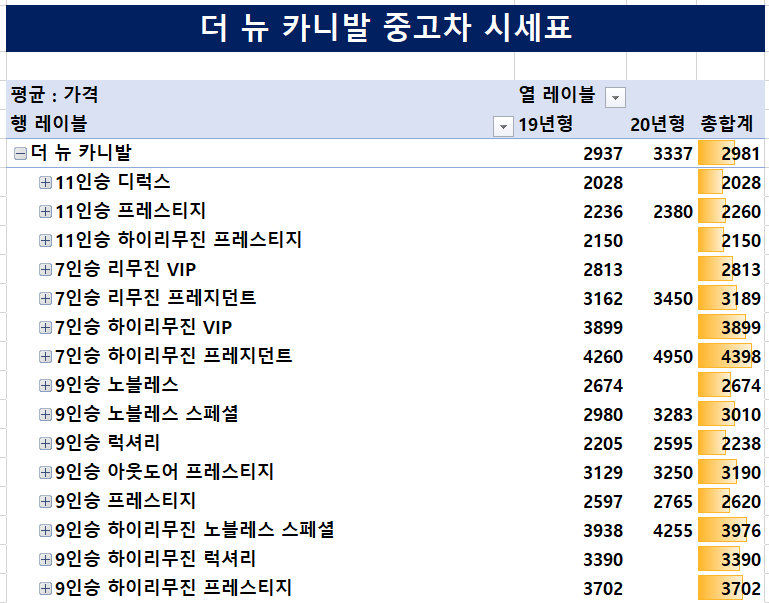Click the 2380 value cell
The image size is (769, 603).
[x=672, y=212]
